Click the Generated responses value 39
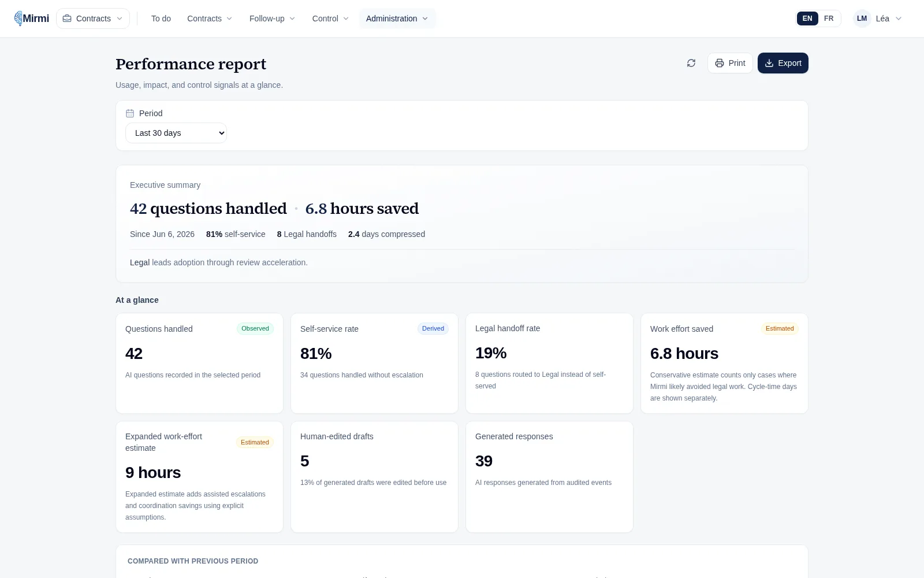Image resolution: width=924 pixels, height=578 pixels. click(x=484, y=461)
